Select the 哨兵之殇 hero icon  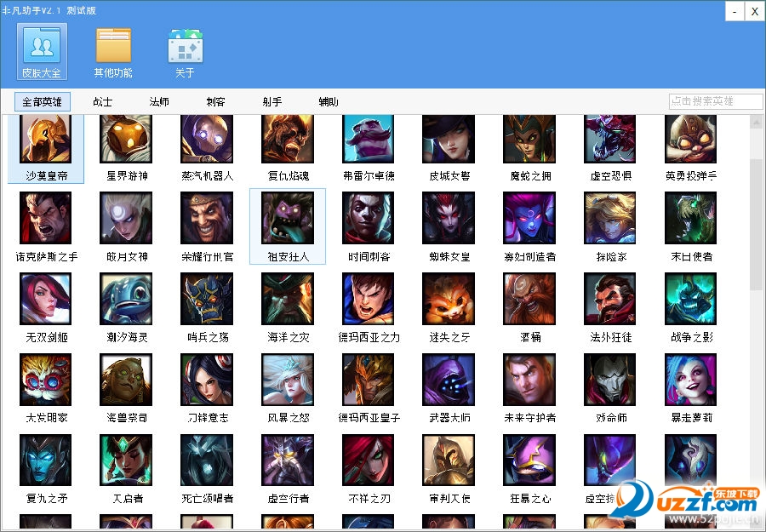pos(207,299)
